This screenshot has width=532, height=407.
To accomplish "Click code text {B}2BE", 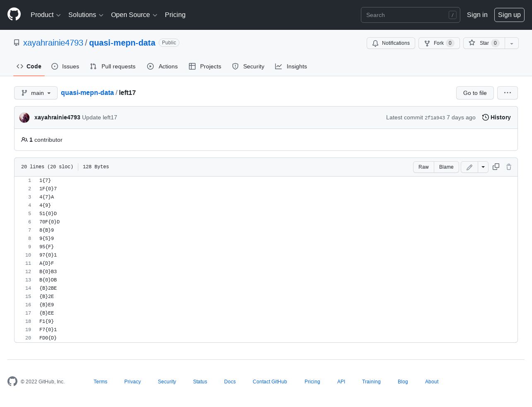I will click(x=48, y=288).
